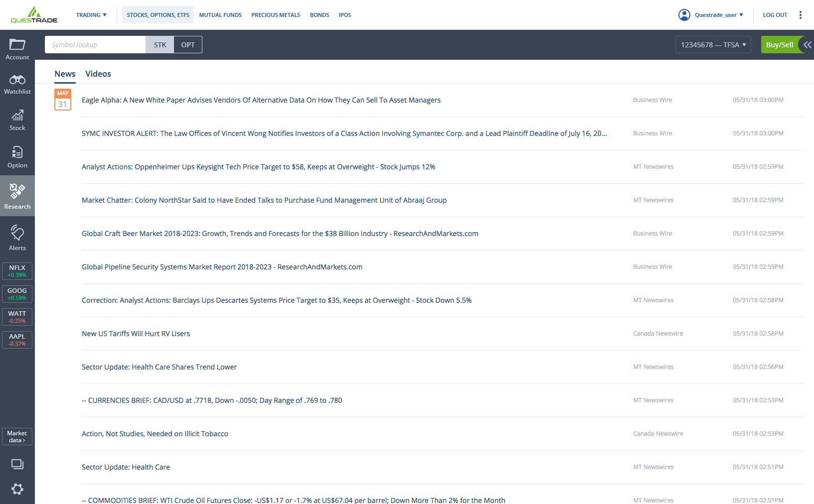This screenshot has height=504, width=814.
Task: Click the Questrade logo
Action: click(34, 15)
